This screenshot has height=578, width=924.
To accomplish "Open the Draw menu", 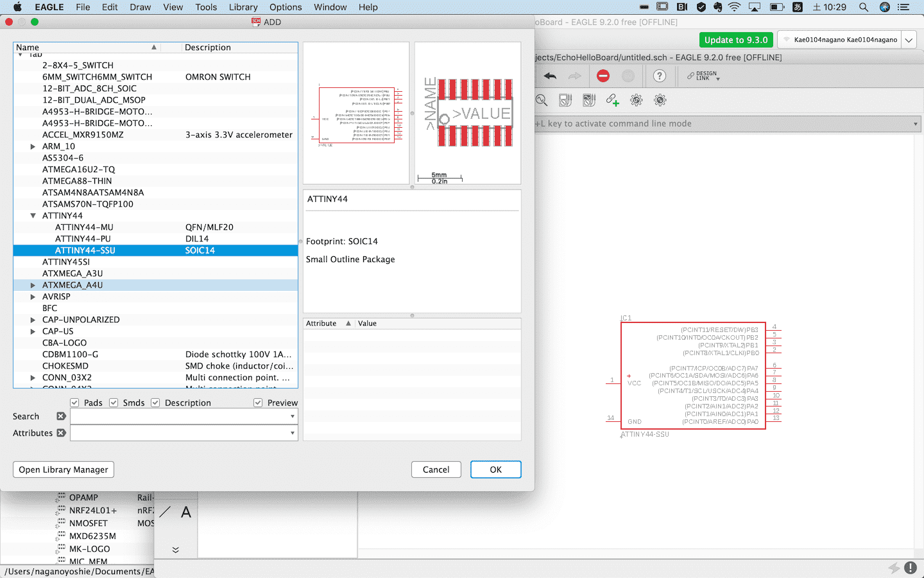I will coord(141,7).
